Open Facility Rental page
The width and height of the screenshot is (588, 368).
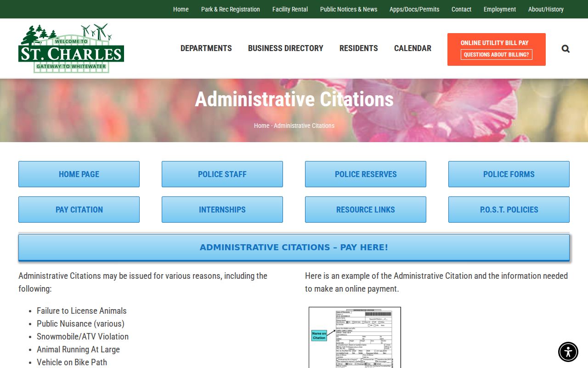pos(290,9)
